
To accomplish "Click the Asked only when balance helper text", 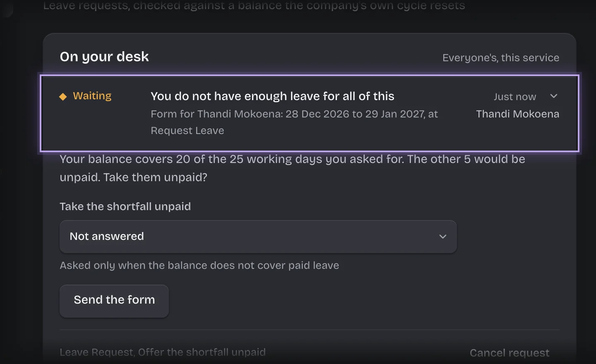I will click(199, 265).
